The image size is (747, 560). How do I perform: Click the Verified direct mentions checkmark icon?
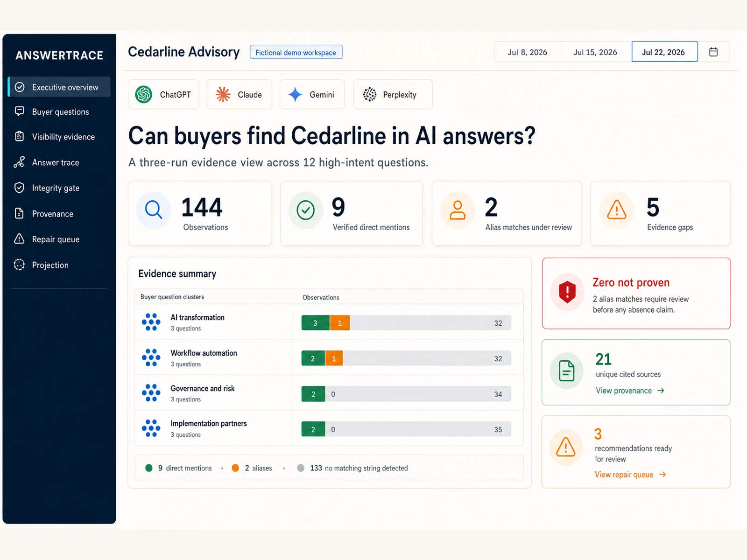306,210
